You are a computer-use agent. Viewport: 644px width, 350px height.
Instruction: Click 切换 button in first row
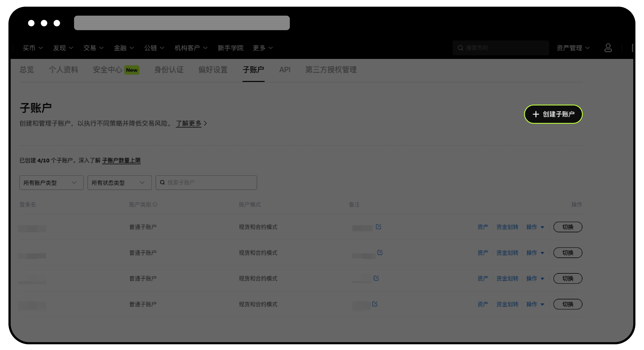[x=568, y=227]
